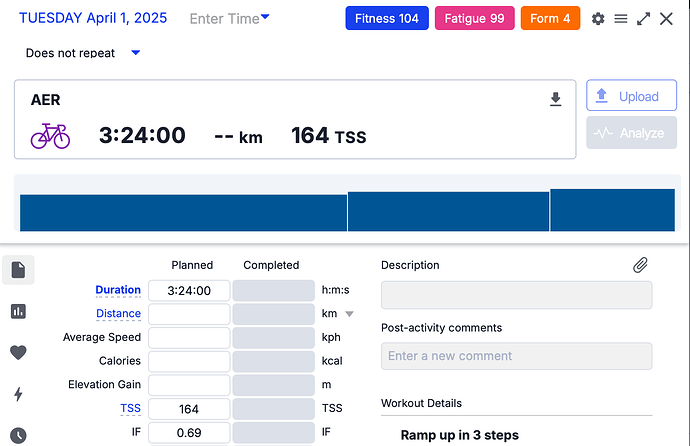690x446 pixels.
Task: Attach a file with the paperclip icon
Action: coord(640,265)
